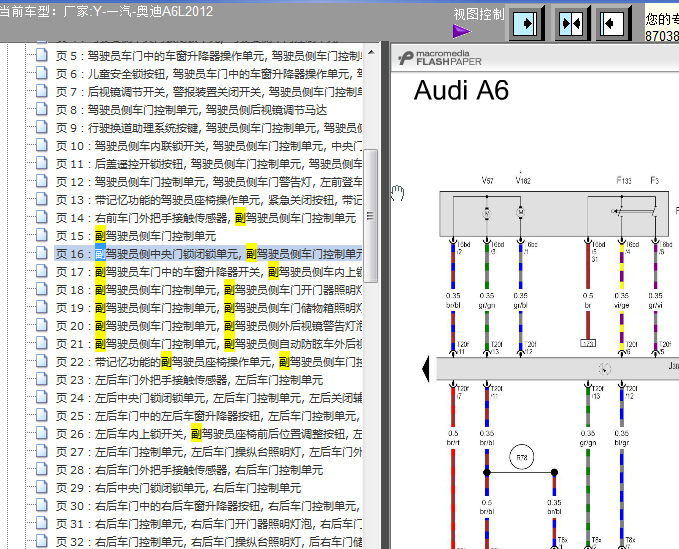Open 页 11 后盖遥控开锁按钮 entry
The height and width of the screenshot is (549, 679).
coord(209,164)
